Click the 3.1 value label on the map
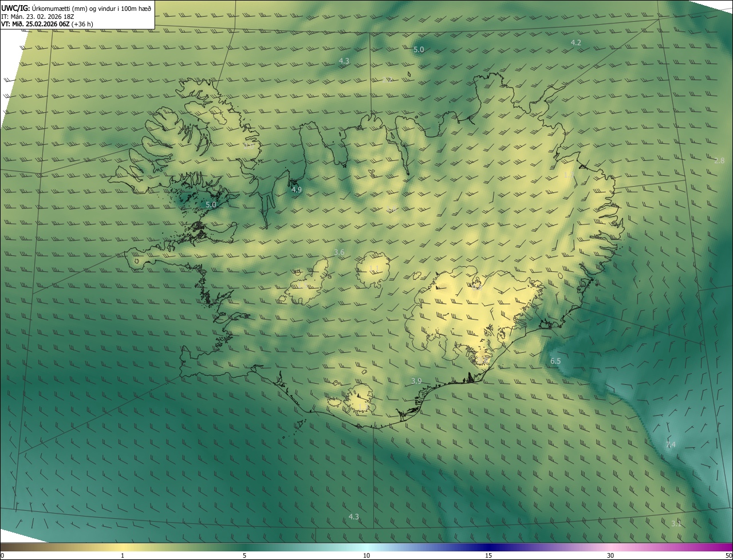This screenshot has height=560, width=733. 676,523
